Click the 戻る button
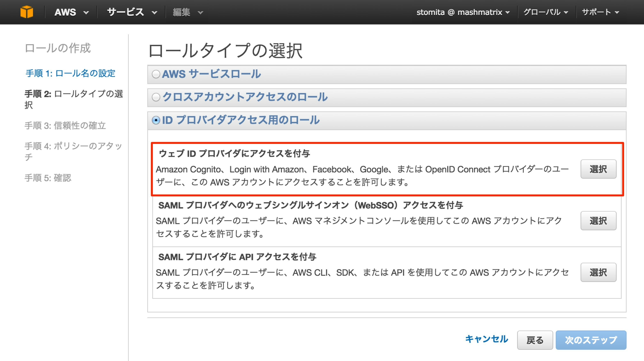Viewport: 644px width, 361px height. [x=535, y=340]
